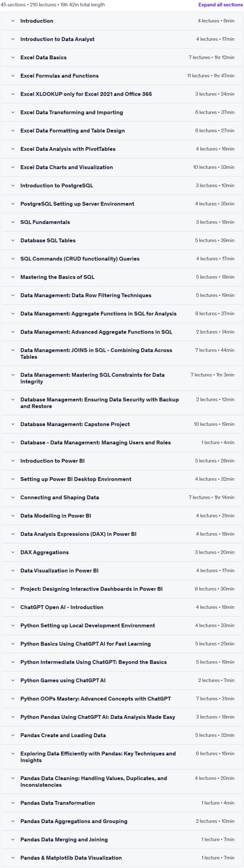Click SQL Fundamentals section title
The image size is (244, 868).
pos(45,222)
